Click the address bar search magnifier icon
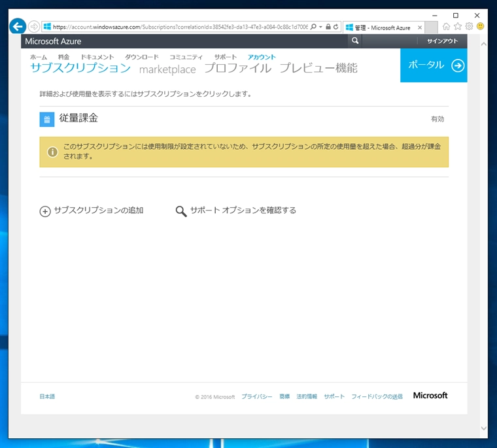The width and height of the screenshot is (497, 448). [313, 27]
